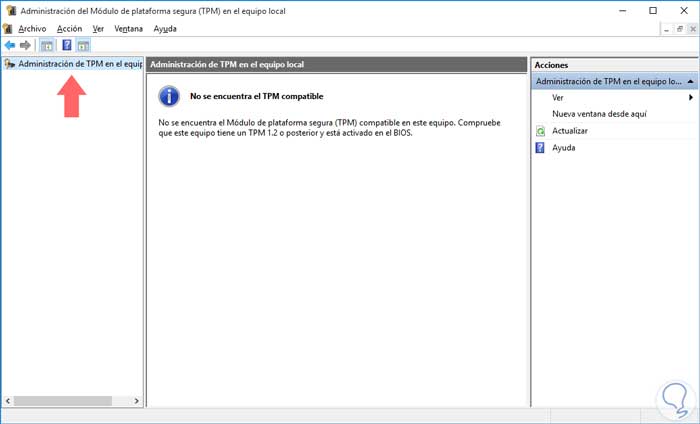
Task: Click the tree pane horizontal scrollbar thumb
Action: coord(62,401)
